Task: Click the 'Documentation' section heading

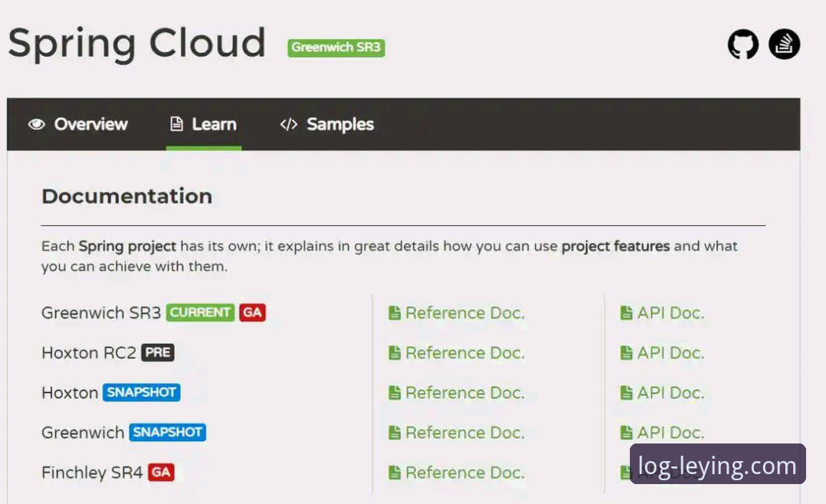Action: [x=127, y=196]
